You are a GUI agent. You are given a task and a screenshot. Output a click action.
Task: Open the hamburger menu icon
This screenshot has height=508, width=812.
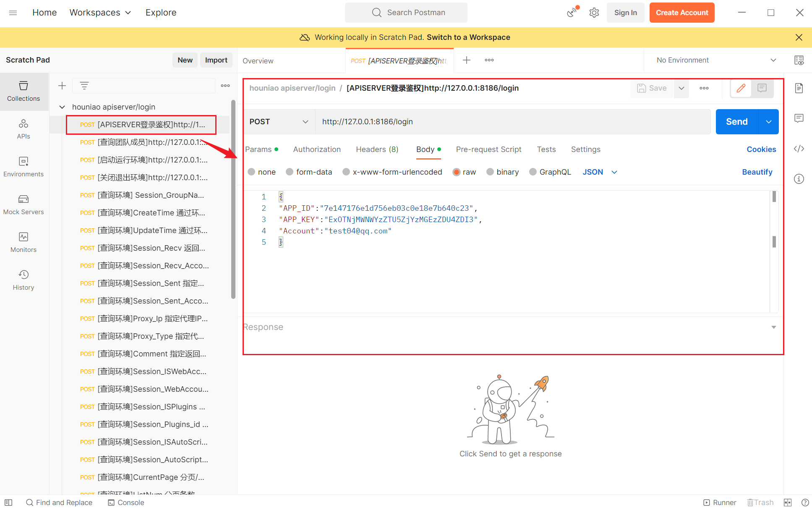[x=13, y=13]
